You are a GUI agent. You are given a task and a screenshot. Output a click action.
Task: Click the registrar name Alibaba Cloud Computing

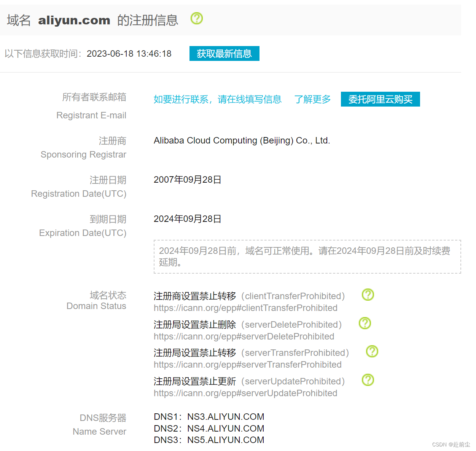[x=242, y=140]
